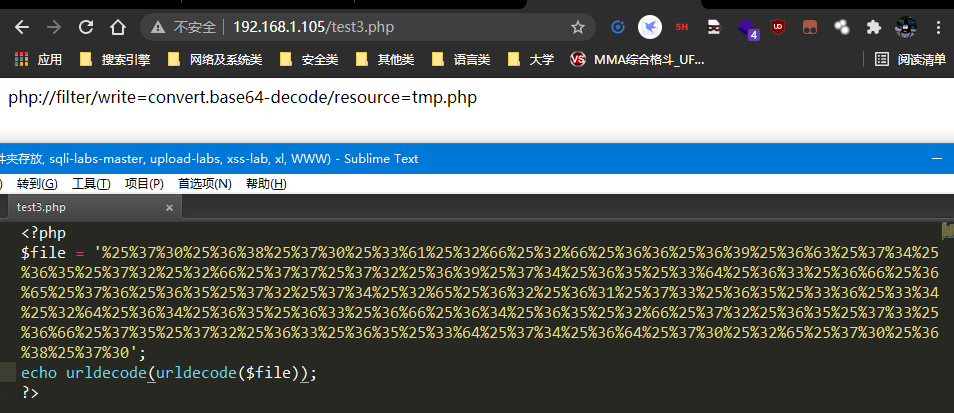Viewport: 954px width, 413px height.
Task: Open the grey circles extension icon
Action: (841, 27)
